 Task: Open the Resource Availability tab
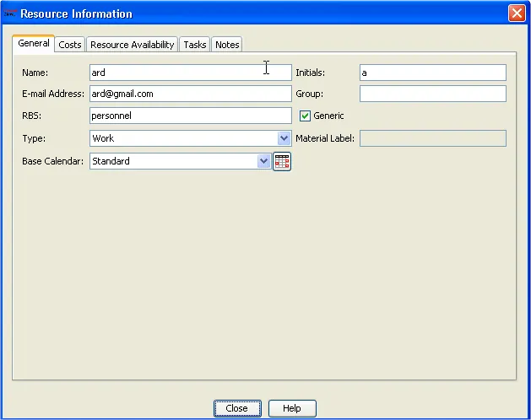(132, 45)
